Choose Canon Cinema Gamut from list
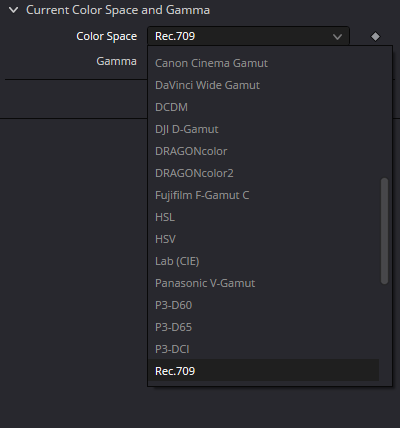The width and height of the screenshot is (400, 428). [263, 63]
